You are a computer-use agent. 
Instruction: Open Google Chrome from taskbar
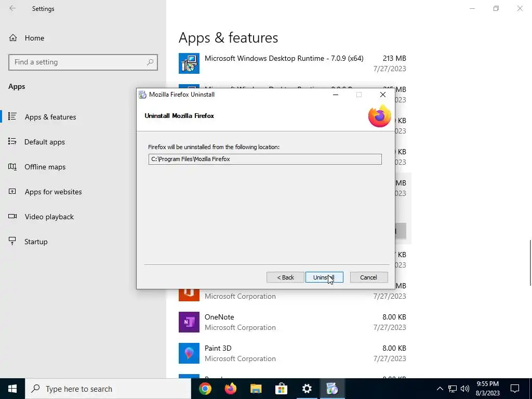coord(205,389)
